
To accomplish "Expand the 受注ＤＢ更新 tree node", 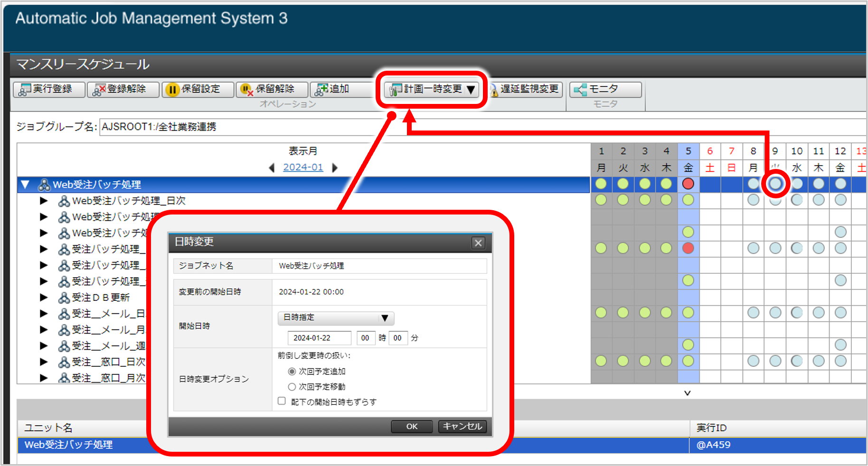I will coord(44,298).
